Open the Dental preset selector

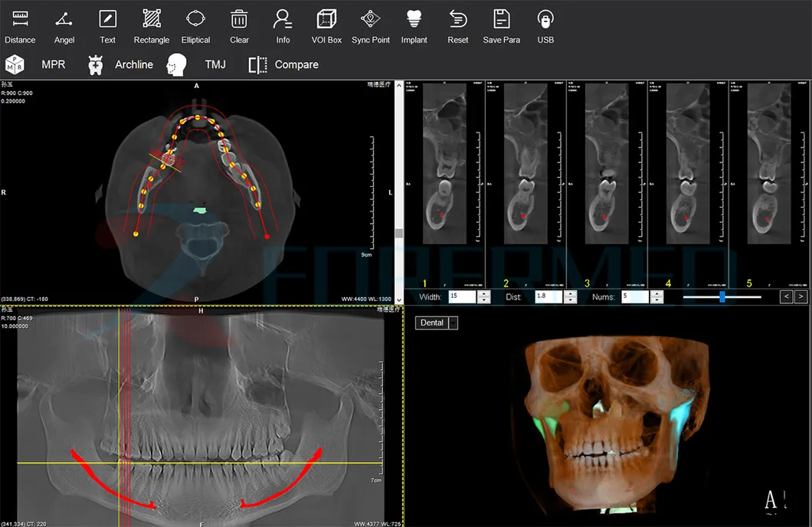click(x=436, y=322)
